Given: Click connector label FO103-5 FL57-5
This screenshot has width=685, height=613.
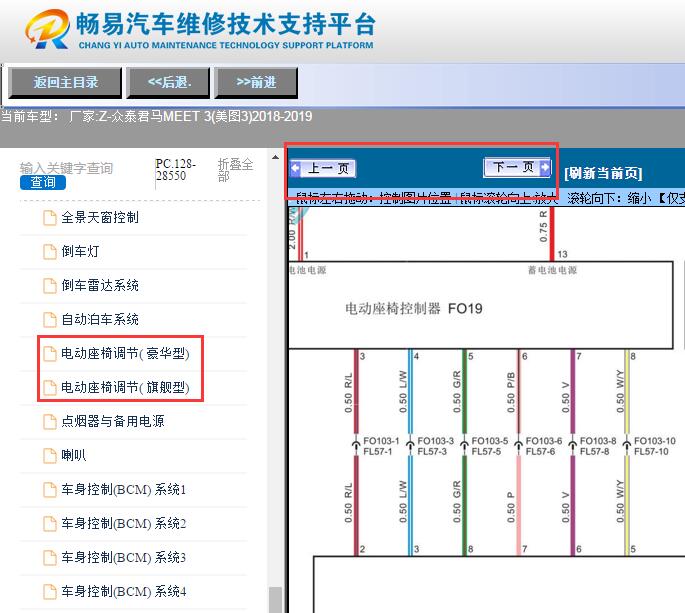Looking at the screenshot, I should pos(489,446).
